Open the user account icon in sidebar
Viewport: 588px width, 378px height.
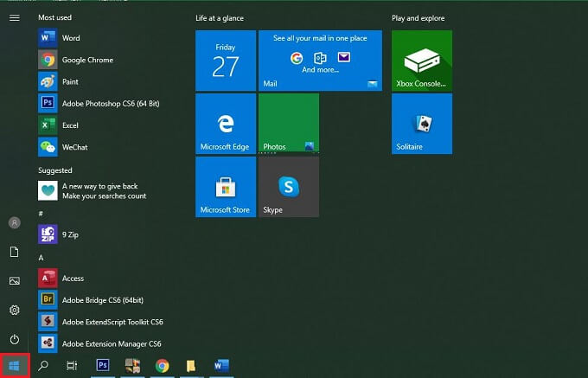pos(14,223)
